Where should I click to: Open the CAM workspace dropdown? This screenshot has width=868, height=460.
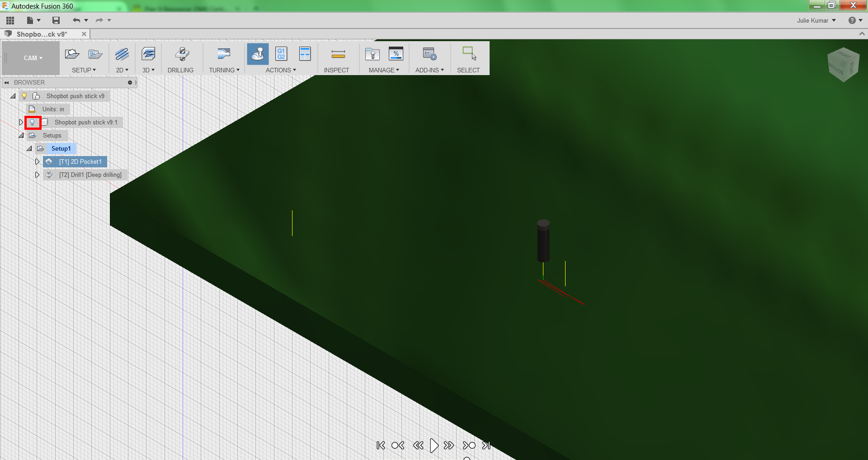point(33,58)
